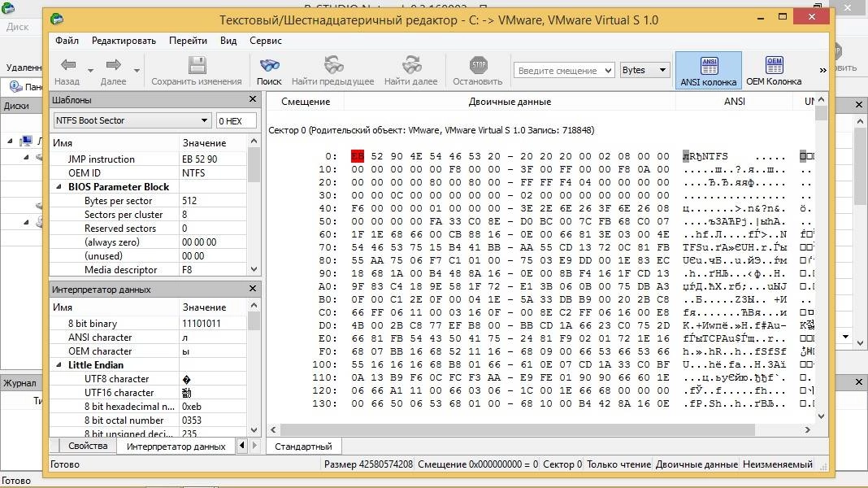Open the offset combo box dropdown arrow
Viewport: 868px width, 488px height.
pos(609,70)
